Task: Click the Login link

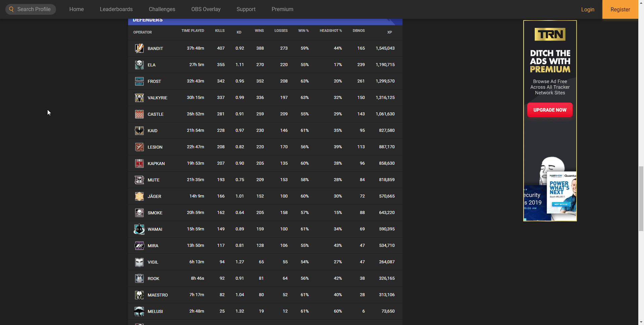Action: (x=588, y=9)
